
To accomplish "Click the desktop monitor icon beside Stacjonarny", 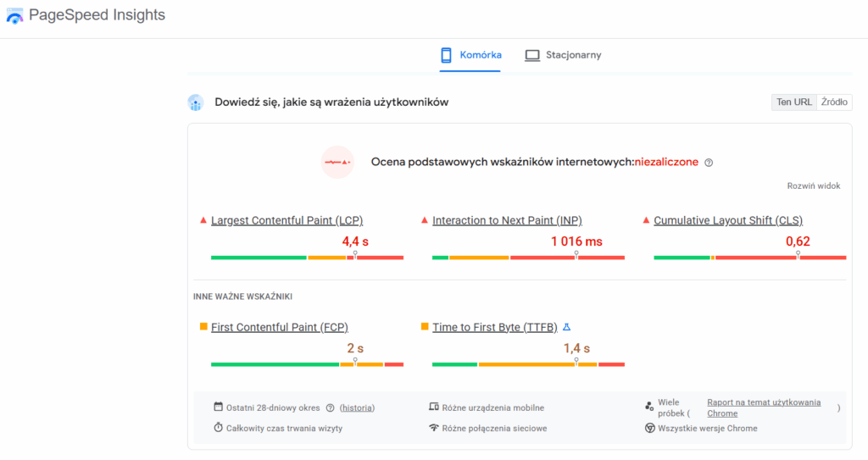I will tap(532, 55).
